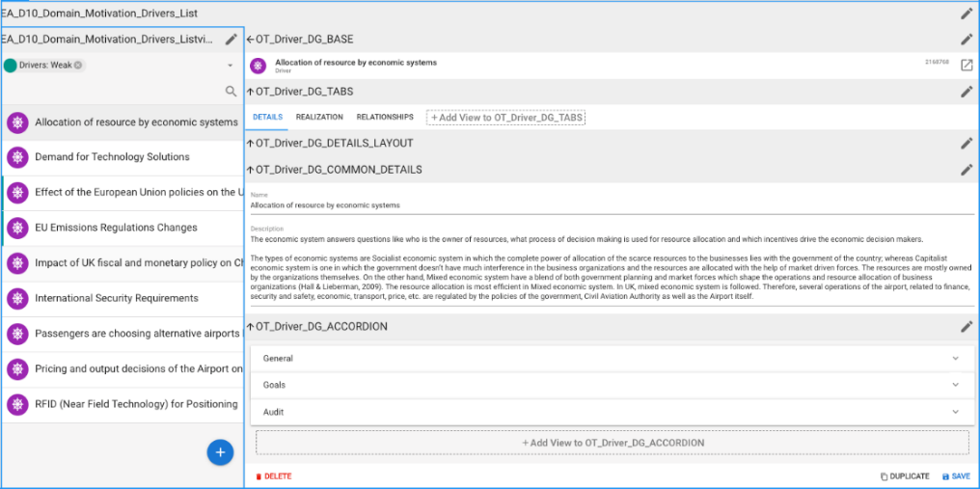Image resolution: width=980 pixels, height=489 pixels.
Task: Click up arrow beside OT_Driver_DG_COMMON_DETAILS
Action: pos(251,170)
